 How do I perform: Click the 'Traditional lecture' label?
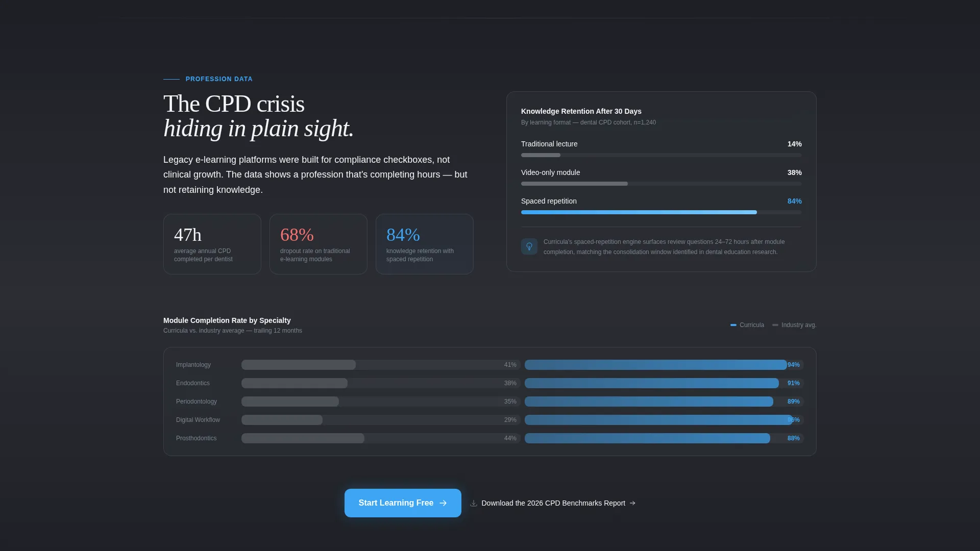point(549,144)
